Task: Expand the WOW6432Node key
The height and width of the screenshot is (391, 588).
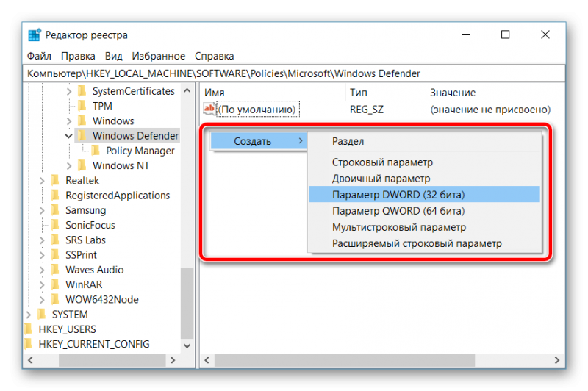Action: (42, 300)
